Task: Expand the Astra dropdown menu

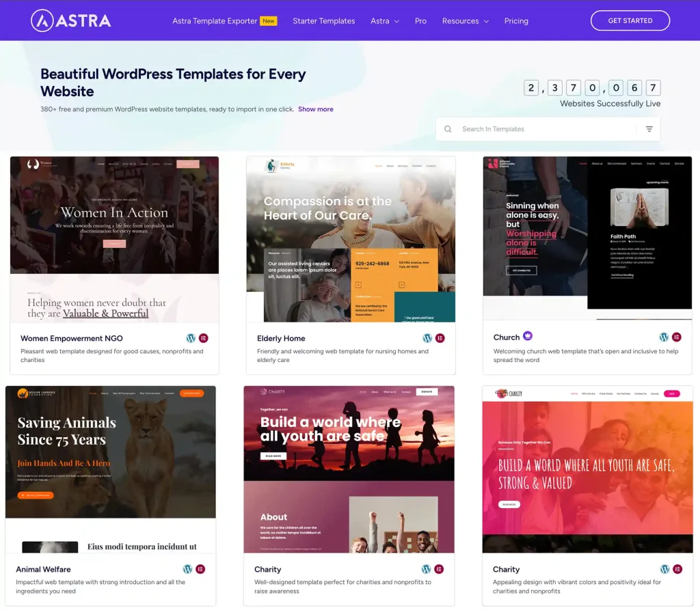Action: (x=384, y=21)
